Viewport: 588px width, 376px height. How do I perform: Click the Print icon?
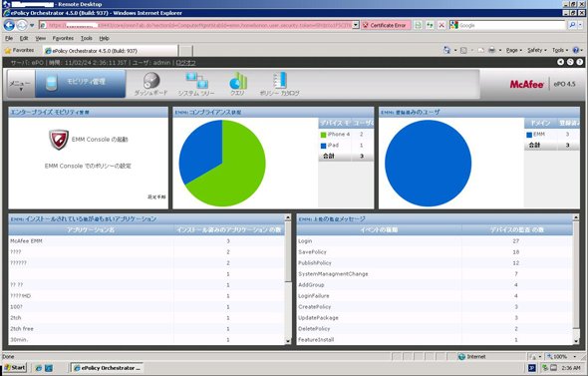[x=491, y=50]
